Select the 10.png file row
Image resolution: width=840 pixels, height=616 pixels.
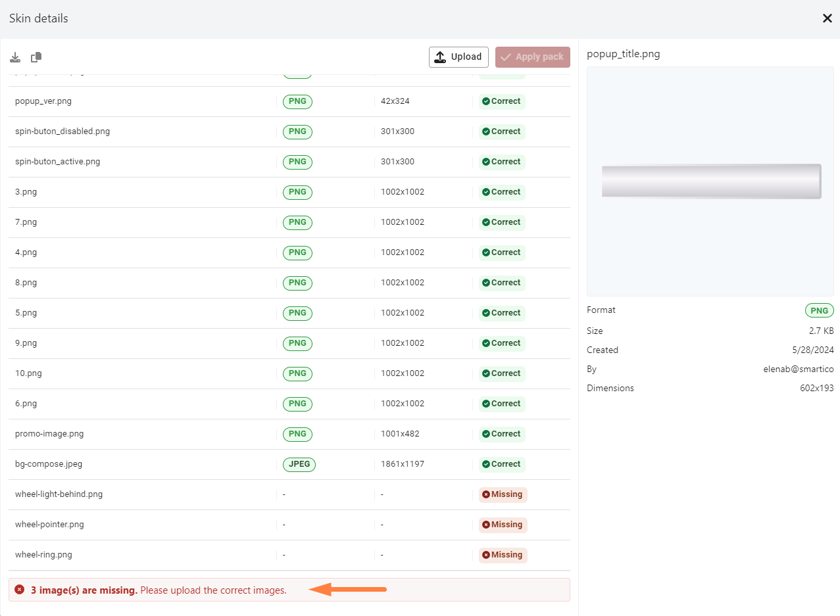(x=28, y=373)
